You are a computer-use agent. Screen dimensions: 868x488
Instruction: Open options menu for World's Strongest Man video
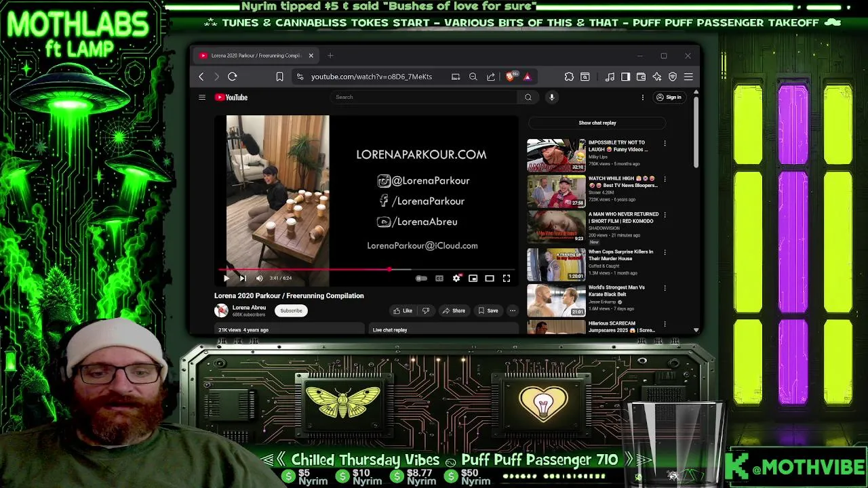tap(665, 288)
